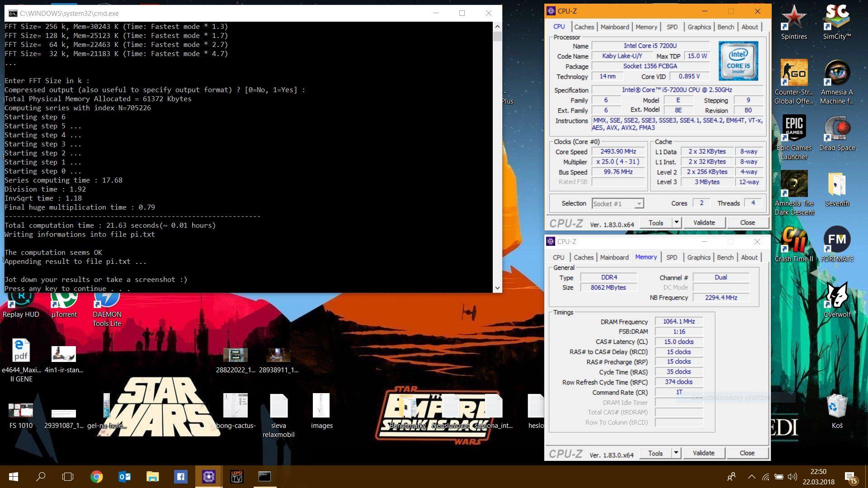This screenshot has height=488, width=868.
Task: Open SPD tab in bottom CPU-Z window
Action: (672, 258)
